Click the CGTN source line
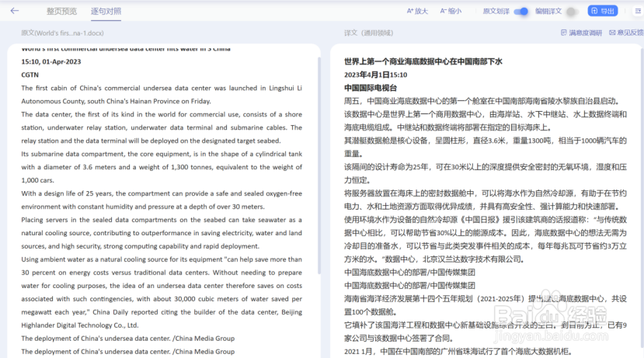This screenshot has width=644, height=358. click(x=30, y=75)
